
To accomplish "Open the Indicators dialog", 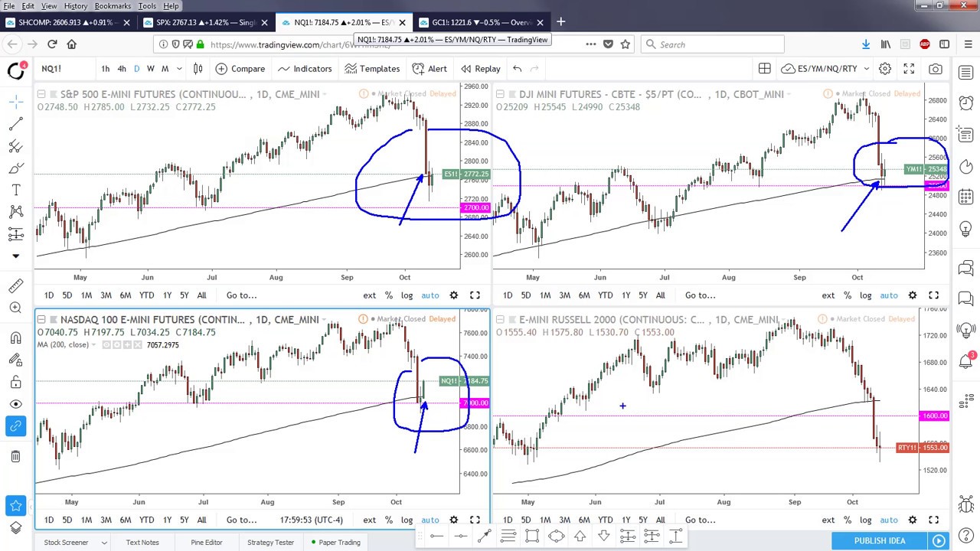I will click(x=305, y=69).
